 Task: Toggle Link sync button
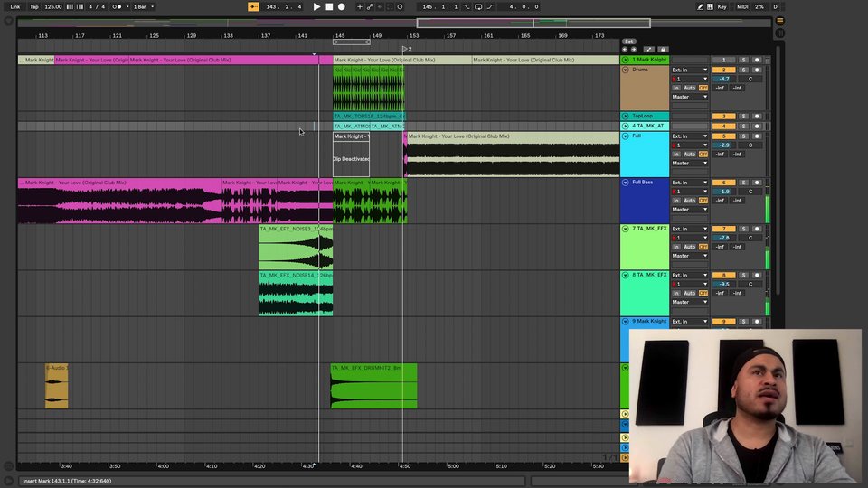[15, 6]
